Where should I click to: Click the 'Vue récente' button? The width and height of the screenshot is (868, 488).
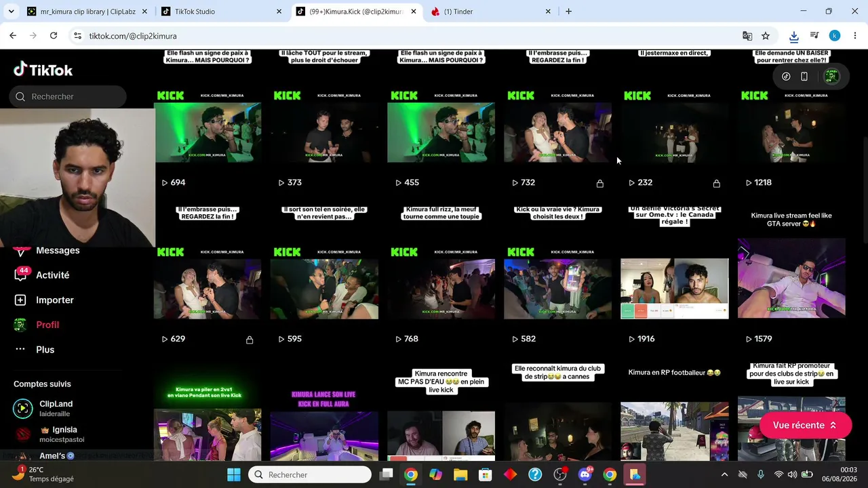point(805,425)
